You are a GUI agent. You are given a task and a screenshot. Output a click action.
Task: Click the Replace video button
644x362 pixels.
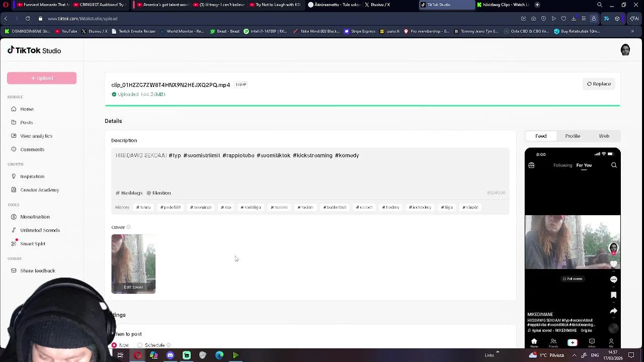click(599, 84)
